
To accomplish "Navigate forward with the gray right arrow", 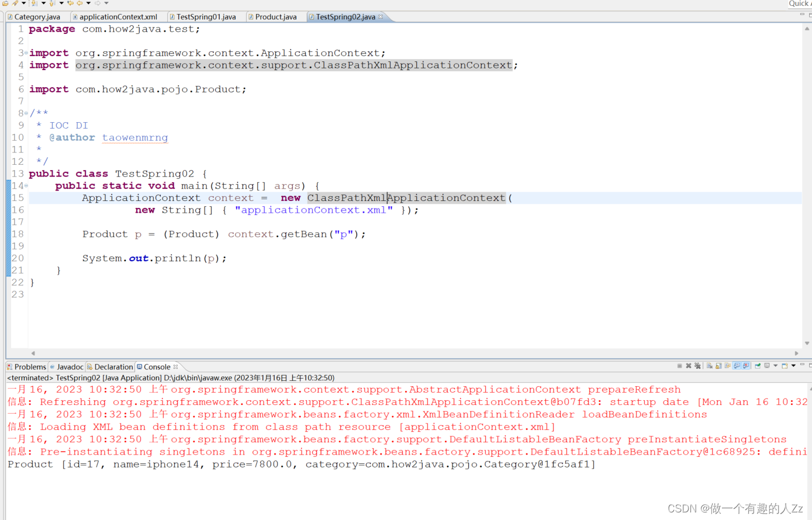I will coord(98,3).
